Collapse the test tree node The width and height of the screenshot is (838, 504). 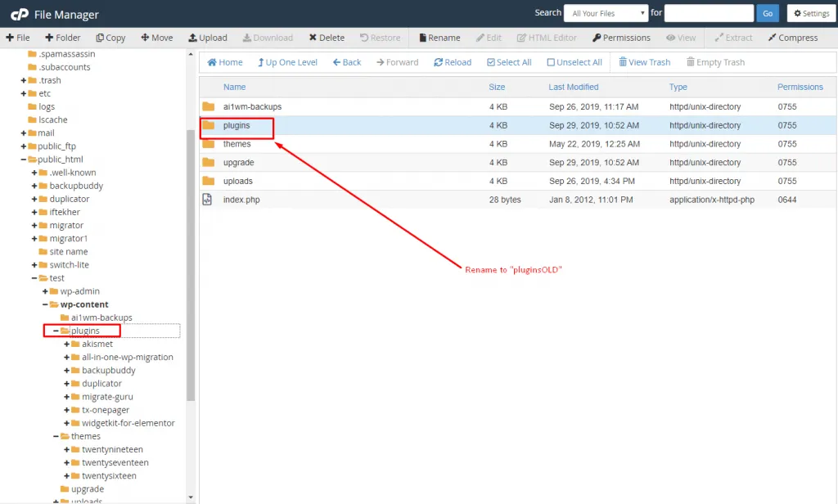34,278
